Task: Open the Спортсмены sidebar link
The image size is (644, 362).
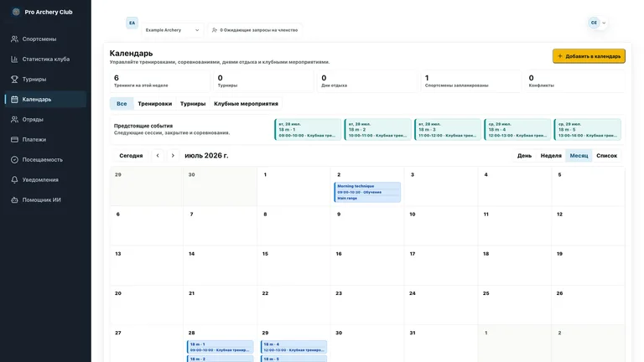Action: pyautogui.click(x=45, y=39)
